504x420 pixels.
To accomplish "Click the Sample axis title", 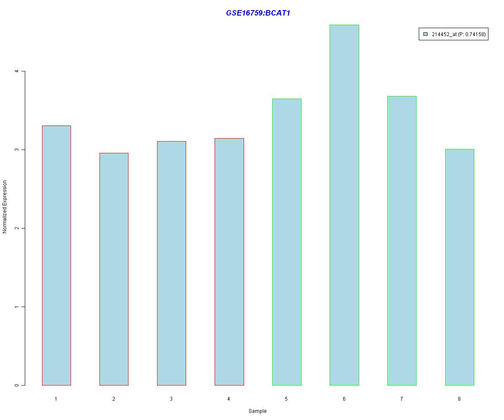I will pyautogui.click(x=257, y=411).
